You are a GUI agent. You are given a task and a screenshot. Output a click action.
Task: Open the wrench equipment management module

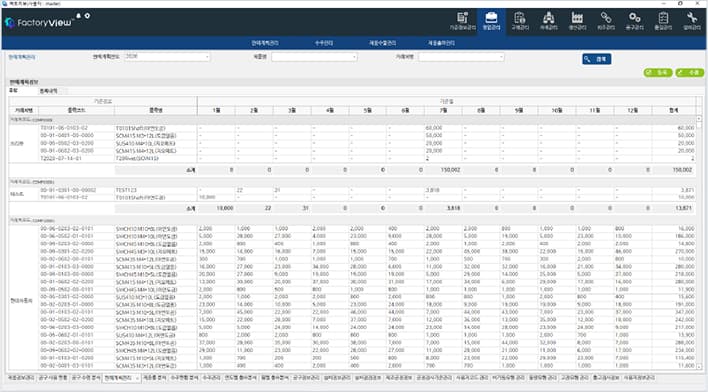(x=691, y=21)
